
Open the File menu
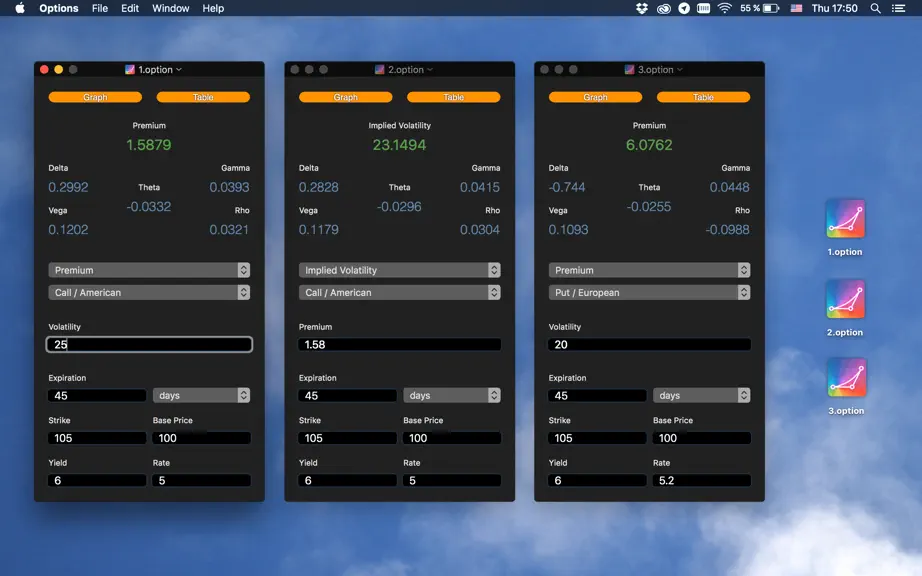click(100, 8)
